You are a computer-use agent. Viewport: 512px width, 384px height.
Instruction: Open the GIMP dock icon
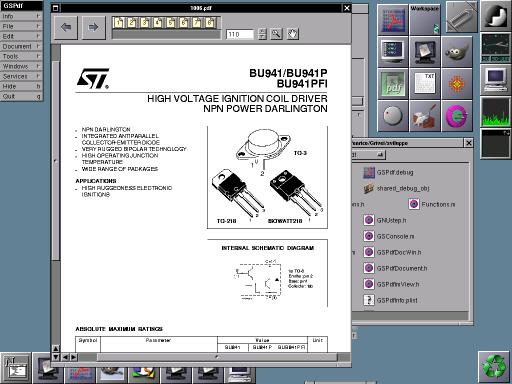457,52
